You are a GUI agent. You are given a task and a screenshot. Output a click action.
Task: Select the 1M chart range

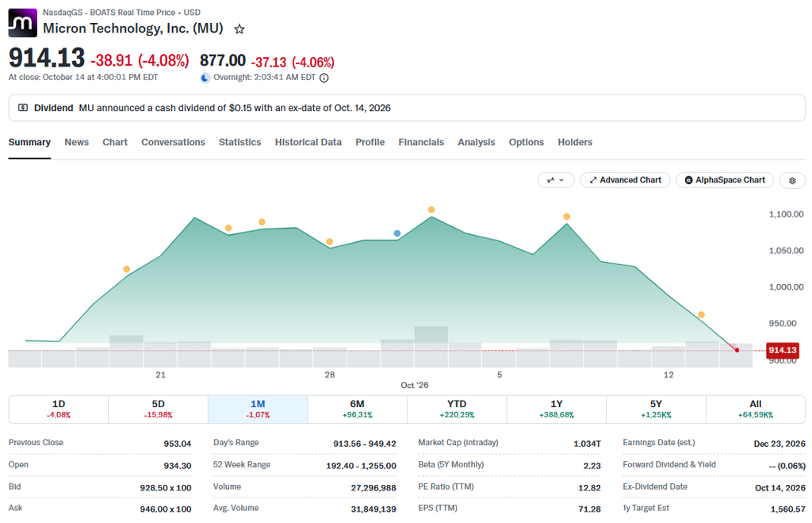258,409
